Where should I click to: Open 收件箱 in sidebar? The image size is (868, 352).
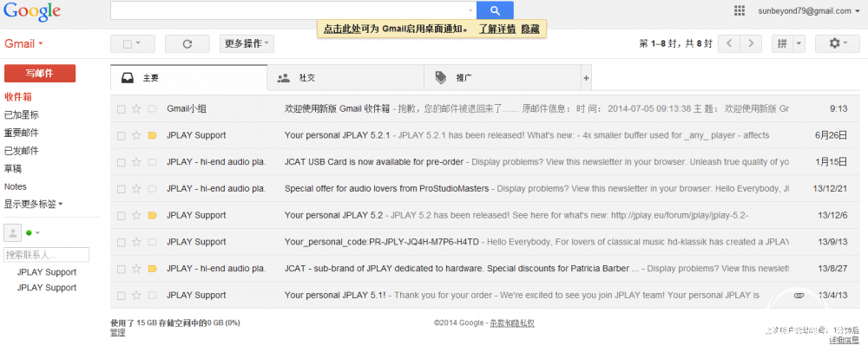pyautogui.click(x=17, y=97)
